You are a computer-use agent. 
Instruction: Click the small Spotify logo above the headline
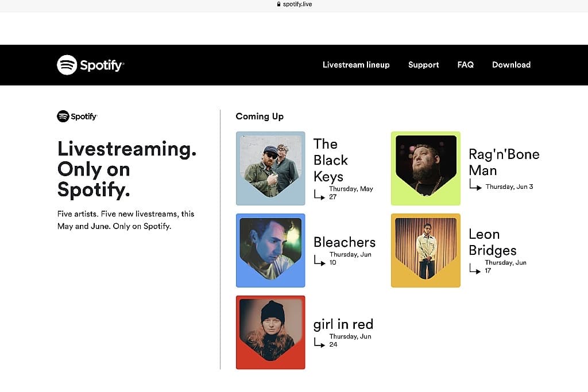point(77,116)
